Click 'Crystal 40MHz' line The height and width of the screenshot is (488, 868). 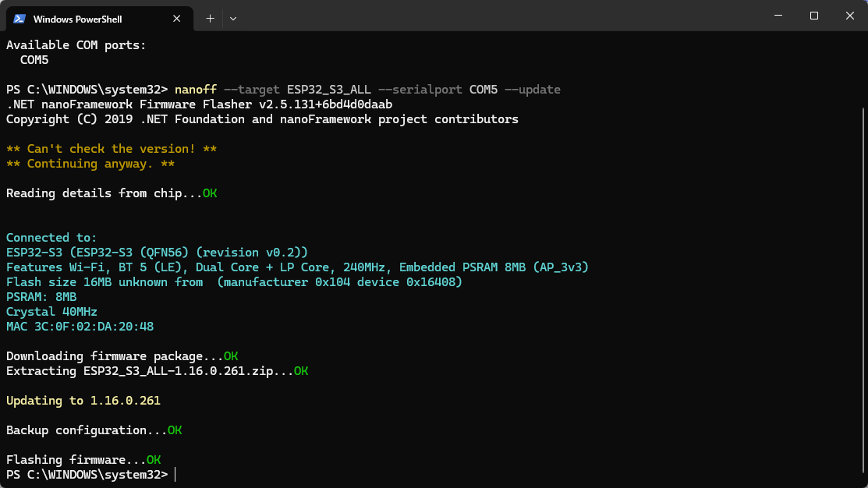(x=51, y=312)
